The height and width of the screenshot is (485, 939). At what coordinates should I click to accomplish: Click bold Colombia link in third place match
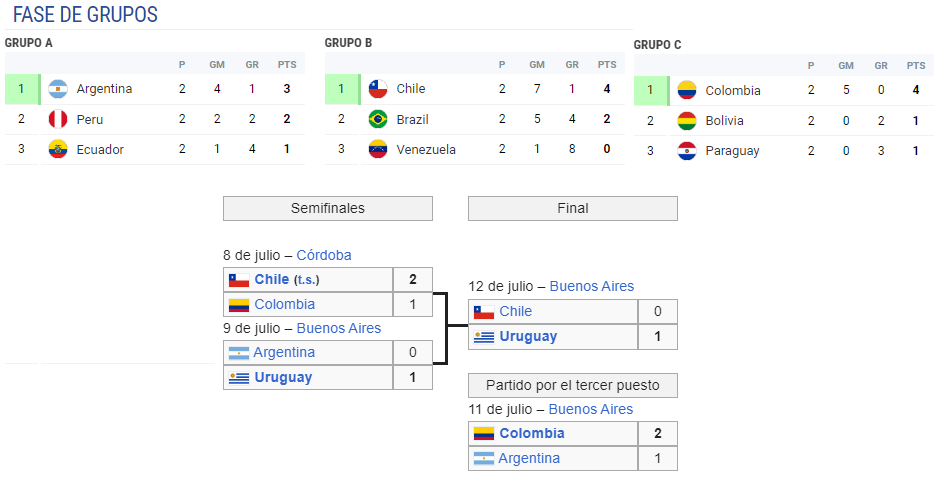tap(532, 433)
